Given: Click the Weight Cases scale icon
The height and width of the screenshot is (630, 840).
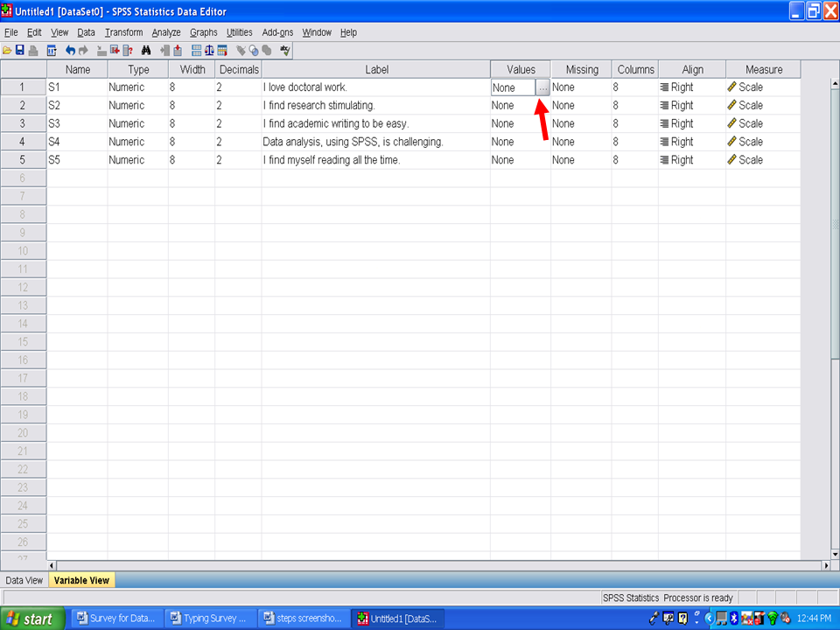Looking at the screenshot, I should 209,51.
